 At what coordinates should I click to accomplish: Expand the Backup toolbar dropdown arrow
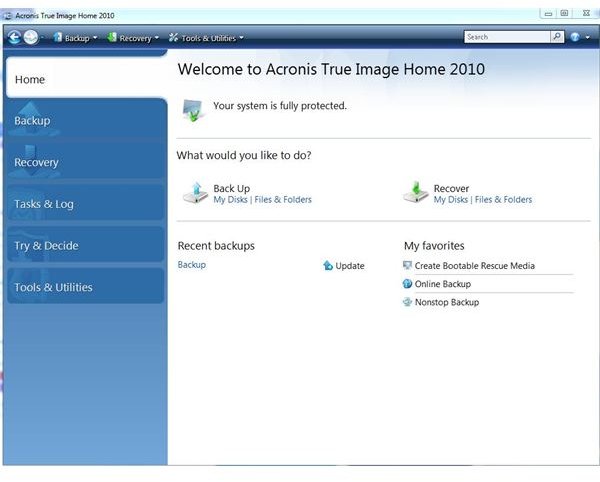tap(95, 37)
